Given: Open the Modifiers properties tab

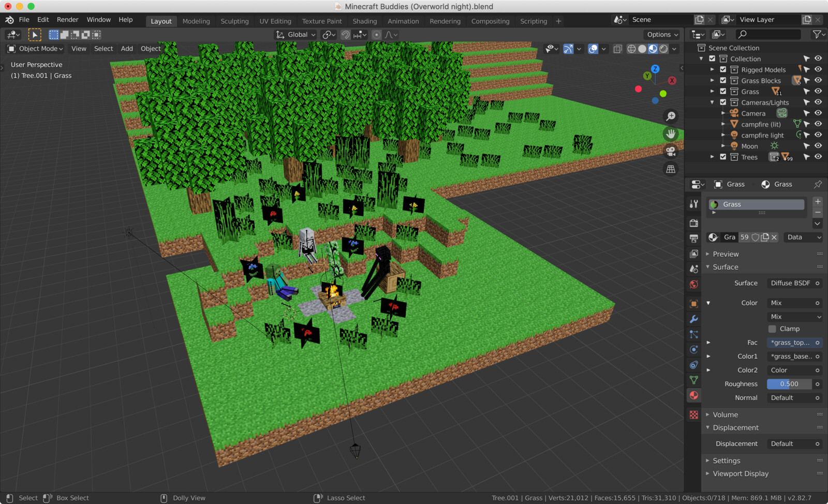Looking at the screenshot, I should (694, 319).
